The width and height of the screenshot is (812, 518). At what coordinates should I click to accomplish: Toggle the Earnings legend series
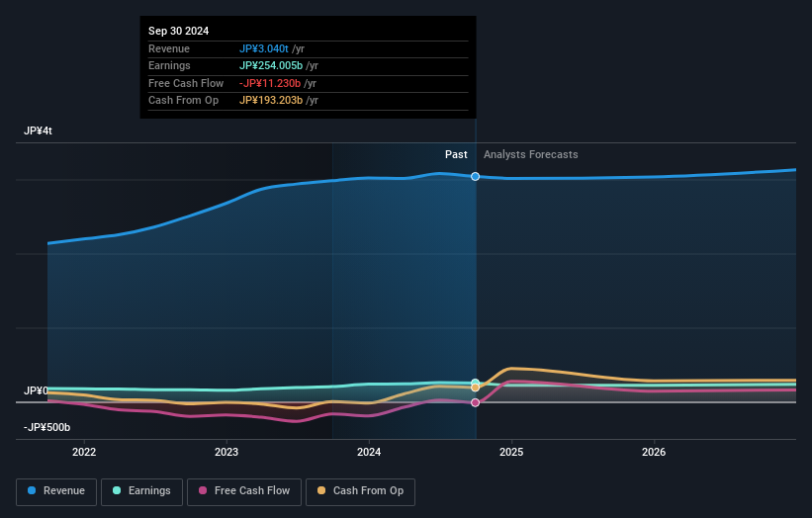click(141, 491)
